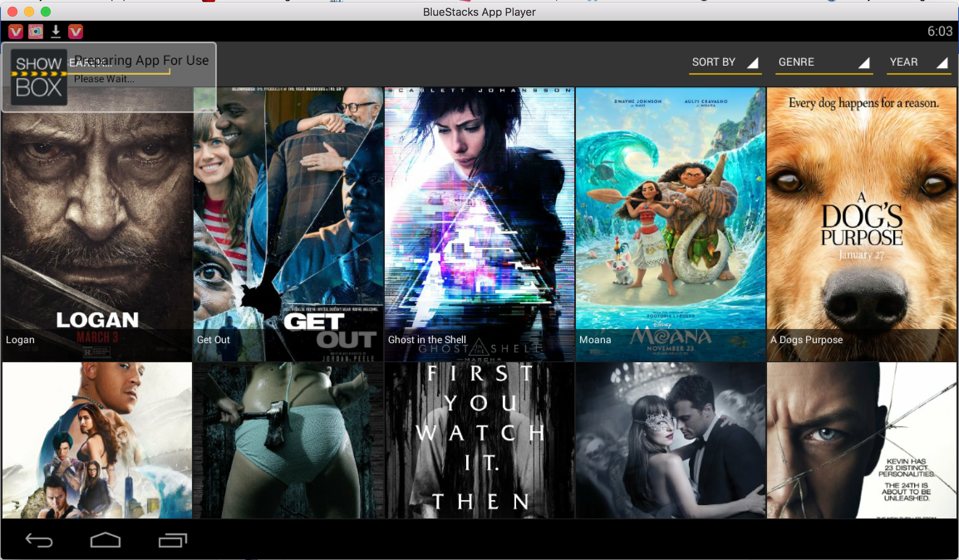
Task: Click the download notification icon
Action: [x=56, y=32]
